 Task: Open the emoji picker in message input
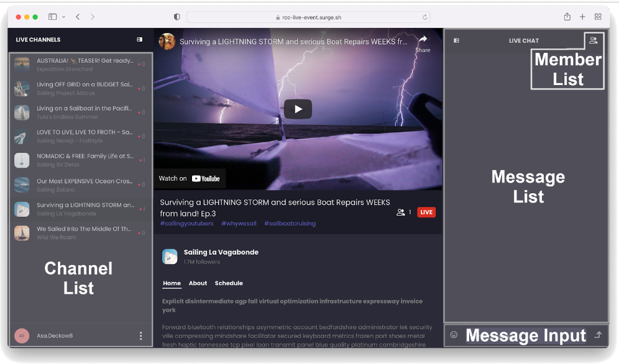pyautogui.click(x=454, y=334)
